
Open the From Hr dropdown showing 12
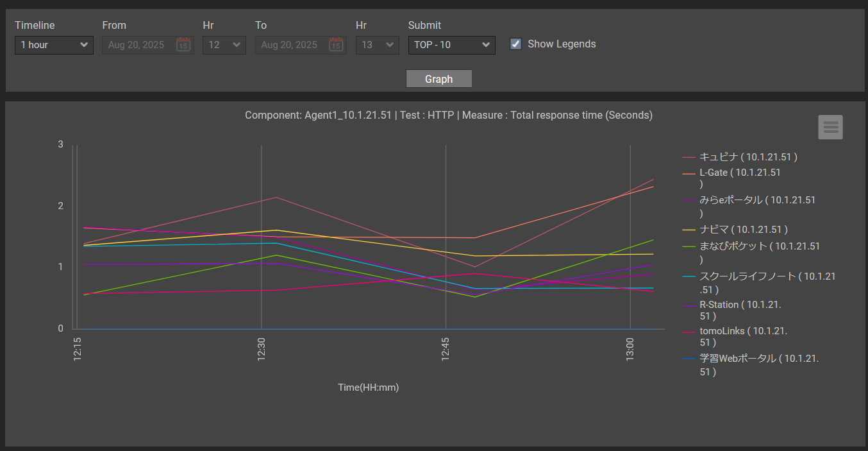pos(224,45)
